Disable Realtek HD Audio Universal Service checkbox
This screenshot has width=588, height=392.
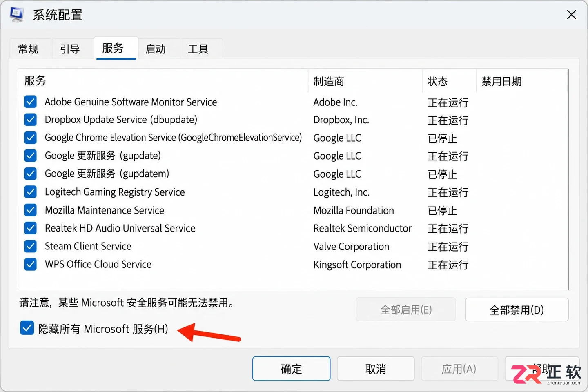[31, 228]
